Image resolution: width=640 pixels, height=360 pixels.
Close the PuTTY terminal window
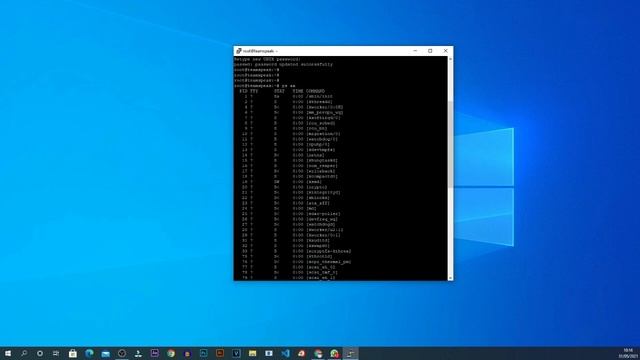pos(445,51)
